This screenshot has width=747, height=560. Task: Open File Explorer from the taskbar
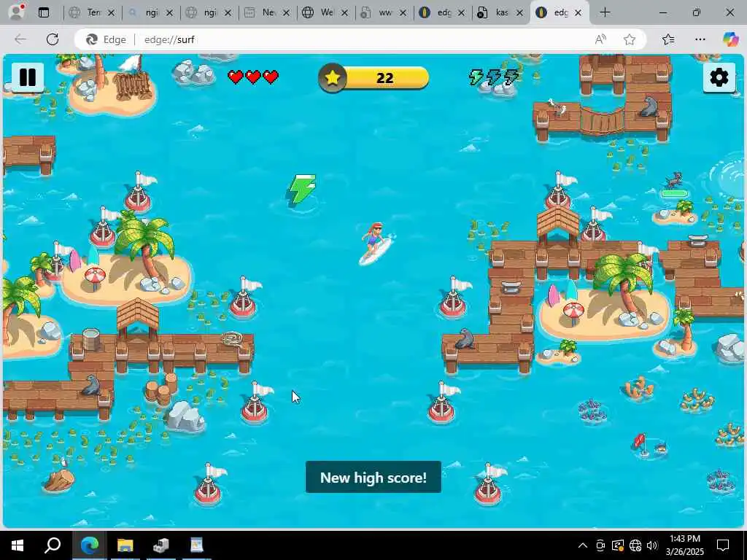[125, 545]
